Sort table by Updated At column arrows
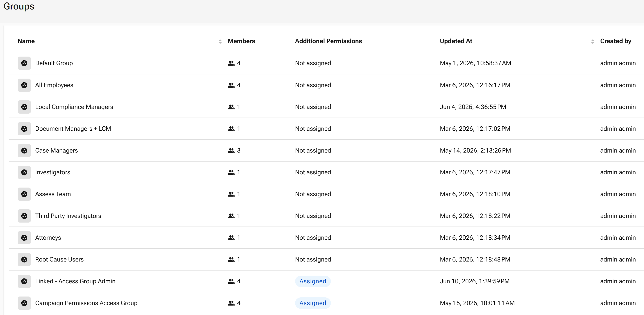This screenshot has height=315, width=644. click(592, 41)
